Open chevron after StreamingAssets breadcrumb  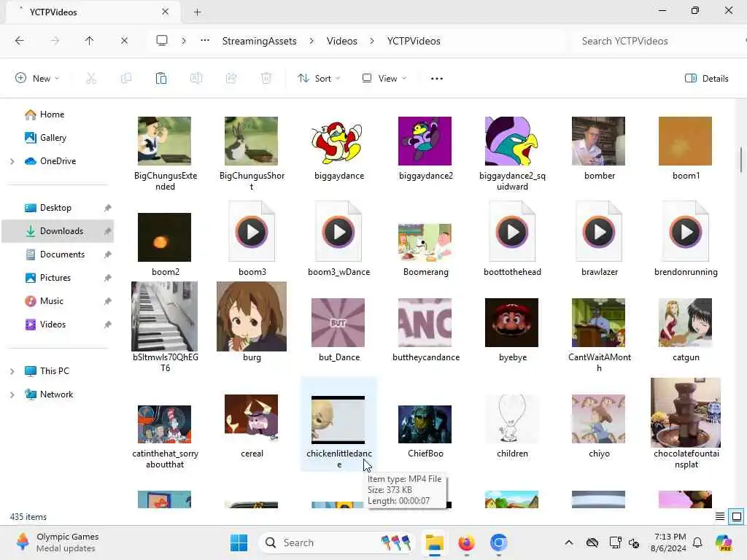311,41
